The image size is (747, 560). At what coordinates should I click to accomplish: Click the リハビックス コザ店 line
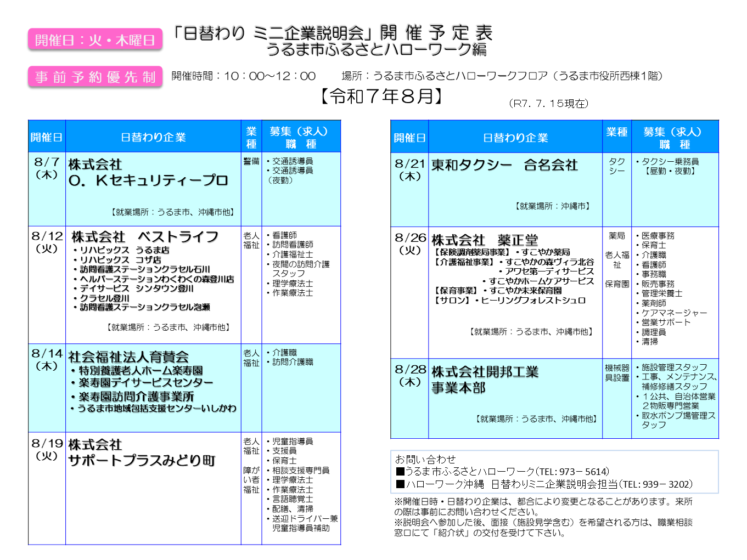click(x=117, y=260)
